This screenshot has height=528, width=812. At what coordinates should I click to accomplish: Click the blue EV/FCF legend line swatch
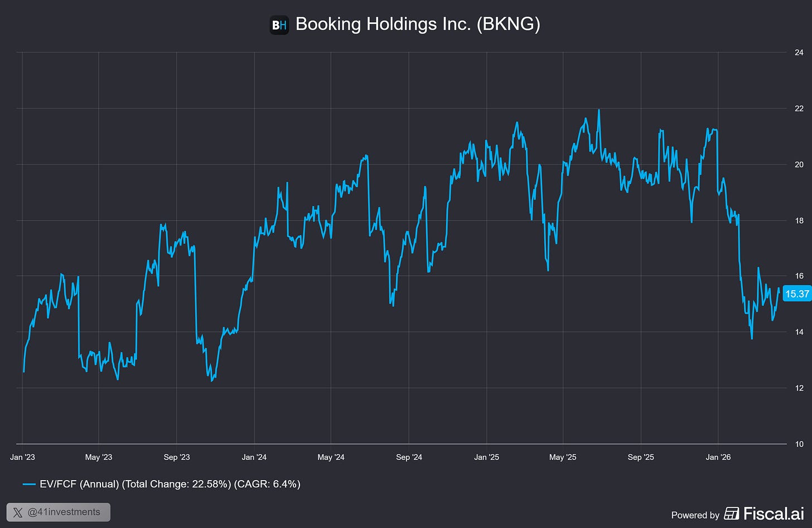pyautogui.click(x=29, y=484)
